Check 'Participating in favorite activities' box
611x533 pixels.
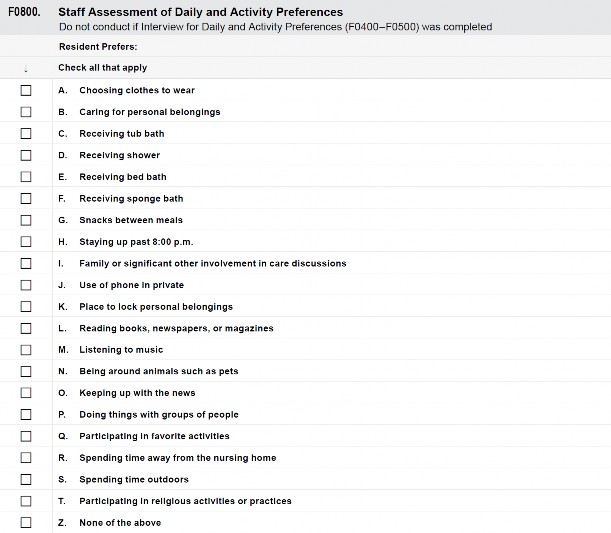[x=26, y=436]
